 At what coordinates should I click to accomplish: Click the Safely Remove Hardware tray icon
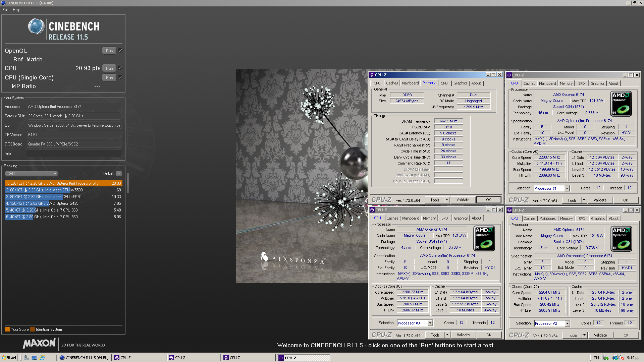point(606,358)
